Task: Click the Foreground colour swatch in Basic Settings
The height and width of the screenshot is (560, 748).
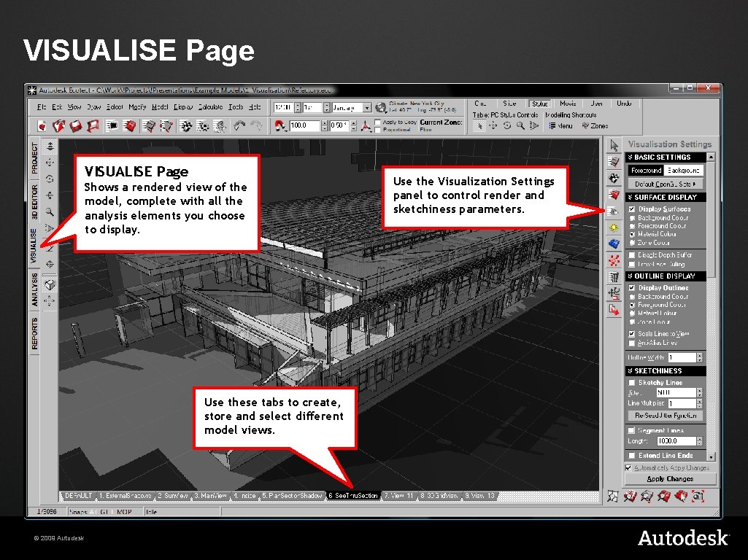Action: coord(646,171)
